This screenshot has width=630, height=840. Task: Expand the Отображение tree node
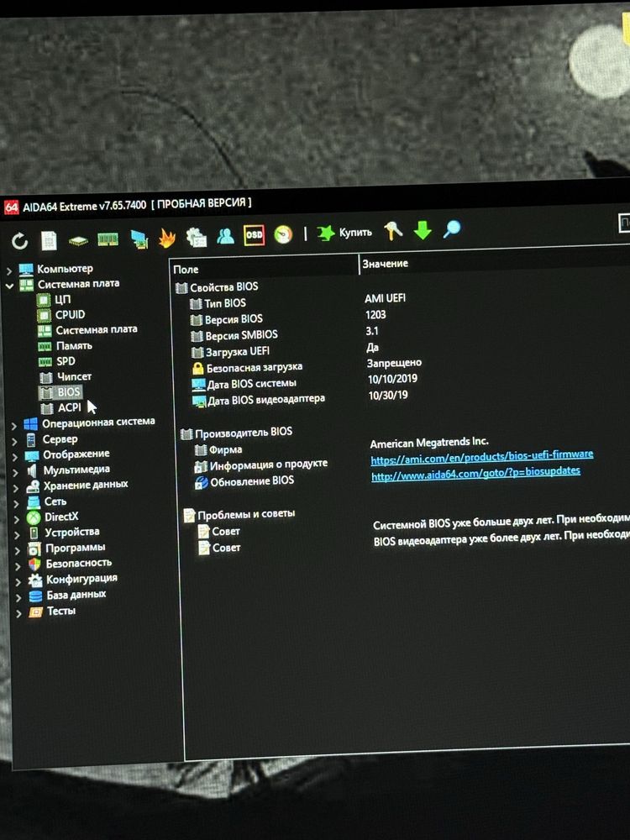15,456
